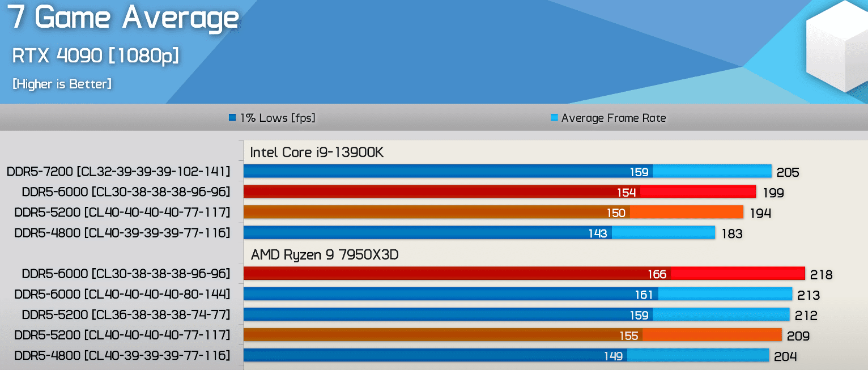868x370 pixels.
Task: Click the 204 average value
Action: click(786, 356)
